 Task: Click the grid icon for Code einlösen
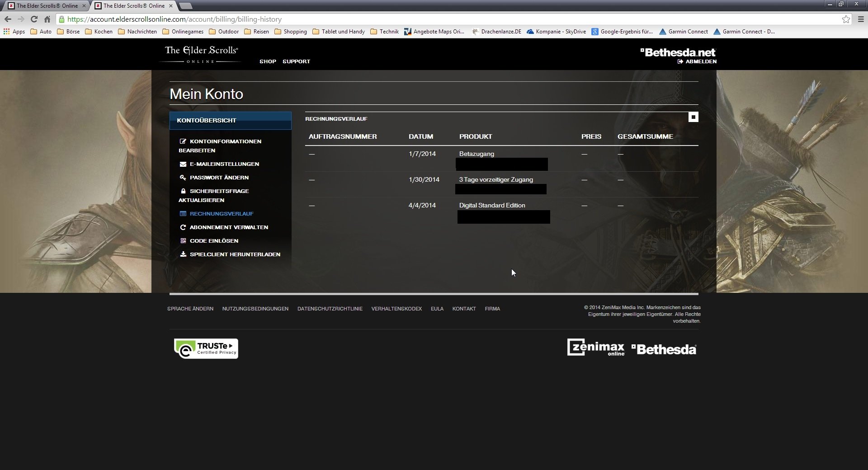pos(183,241)
